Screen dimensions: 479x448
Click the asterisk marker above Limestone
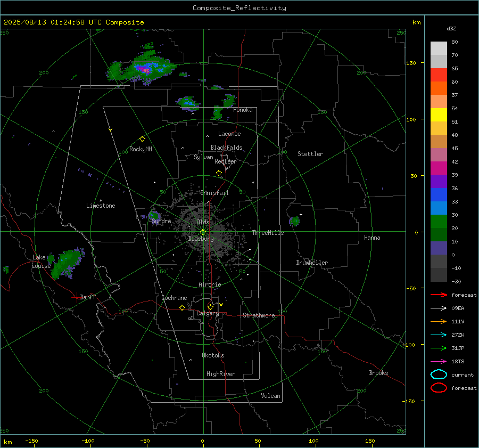pos(101,201)
